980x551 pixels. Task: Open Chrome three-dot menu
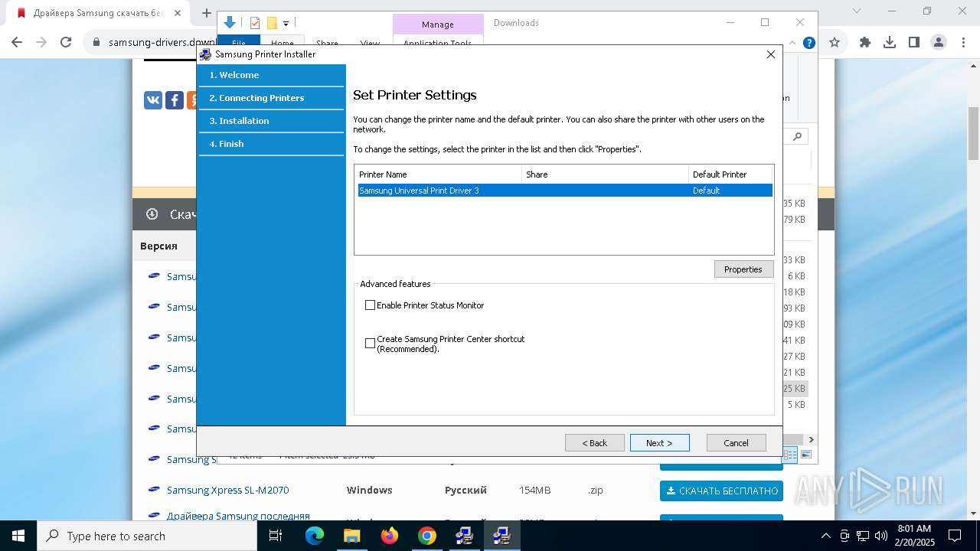tap(962, 42)
